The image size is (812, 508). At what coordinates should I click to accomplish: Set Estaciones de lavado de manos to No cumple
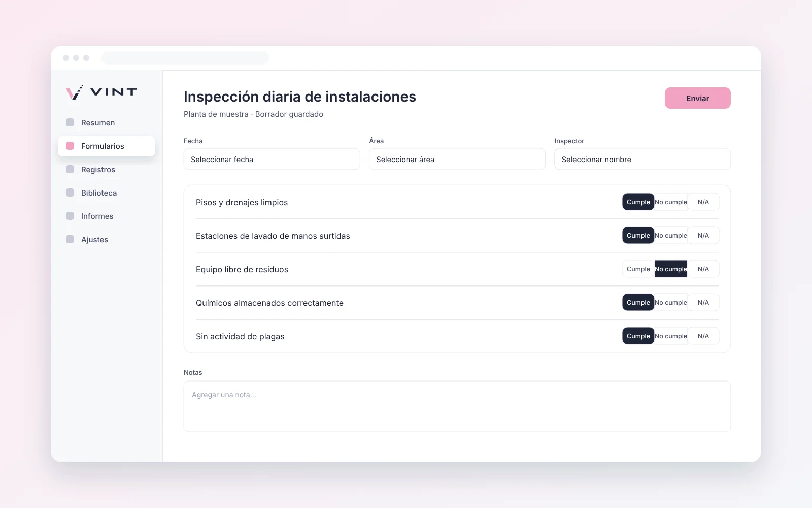(671, 235)
